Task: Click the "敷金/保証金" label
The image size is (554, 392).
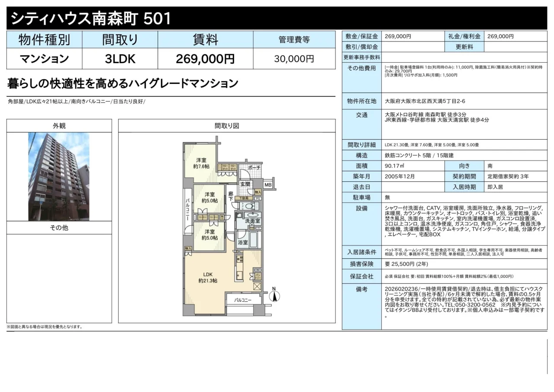Action: click(x=362, y=37)
